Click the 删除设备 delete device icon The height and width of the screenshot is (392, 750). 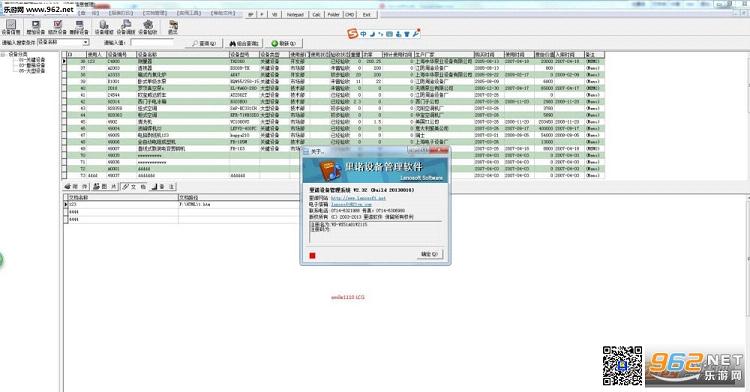tap(79, 27)
